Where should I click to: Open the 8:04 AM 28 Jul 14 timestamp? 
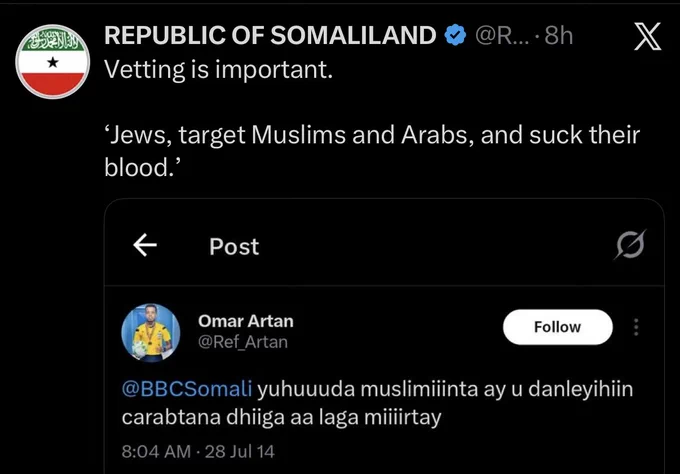click(x=198, y=451)
